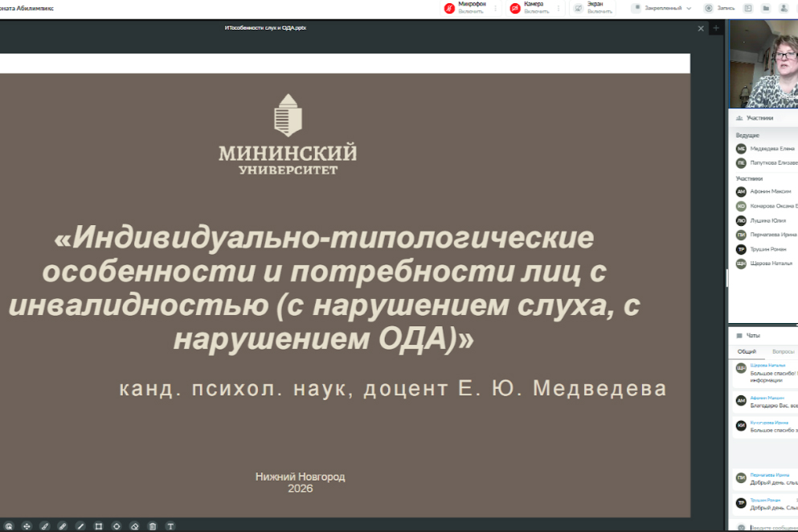
Task: Select the straight line drawing tool
Action: pos(80,526)
